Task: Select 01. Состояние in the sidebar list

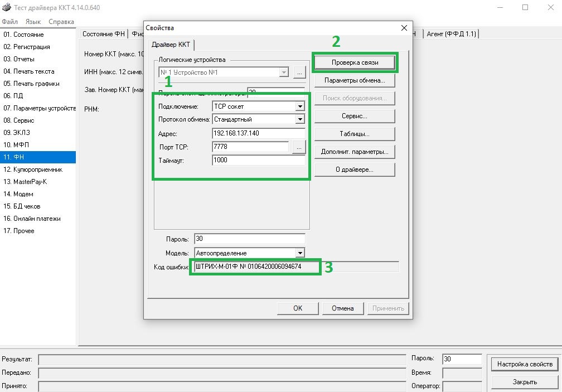Action: click(23, 35)
